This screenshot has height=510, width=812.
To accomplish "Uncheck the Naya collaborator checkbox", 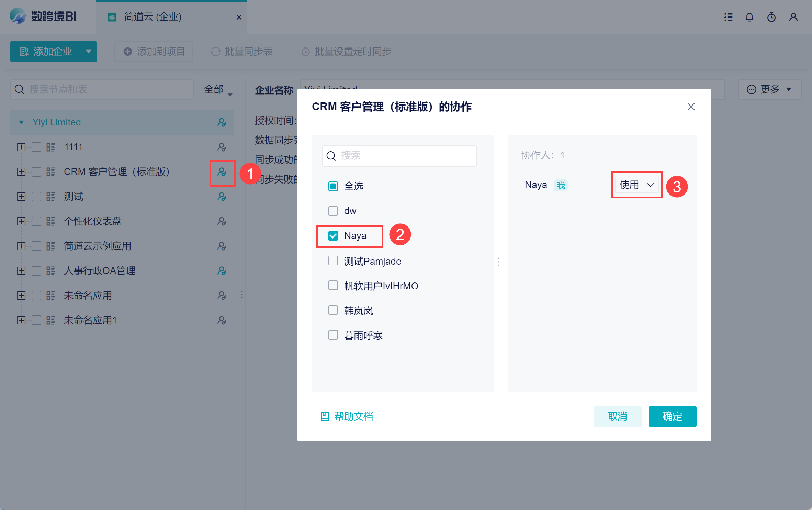I will pos(333,236).
